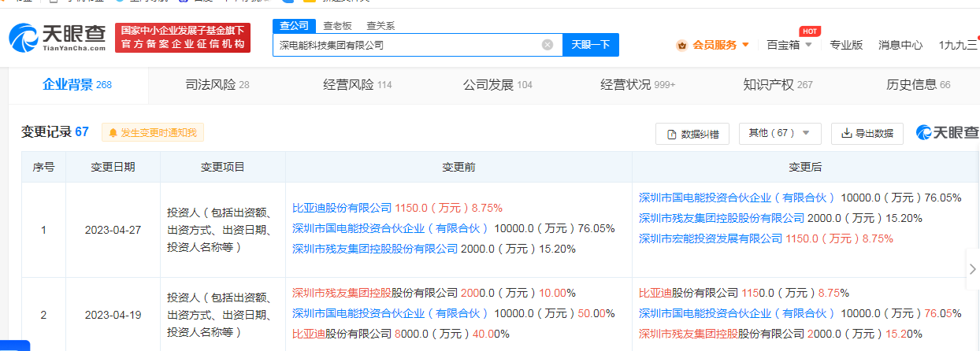Open 深圳市残友集团控股股份有限公司 link in row 2 变更前
Viewport: 980px width, 351px height.
375,293
